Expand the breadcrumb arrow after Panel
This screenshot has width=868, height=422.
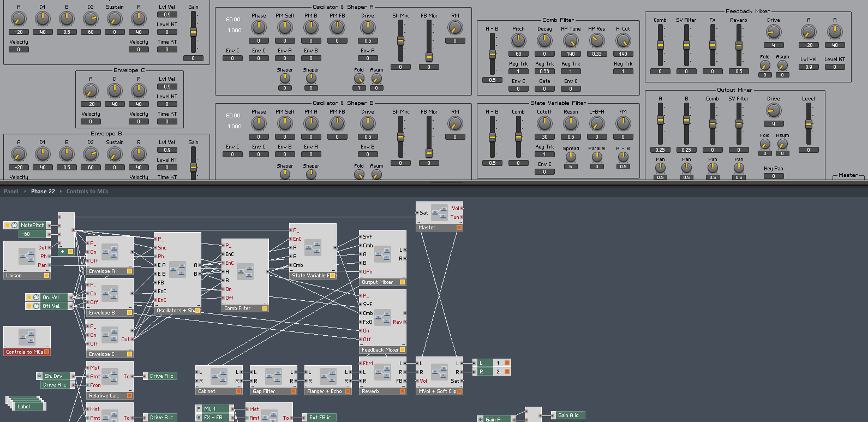coord(25,191)
